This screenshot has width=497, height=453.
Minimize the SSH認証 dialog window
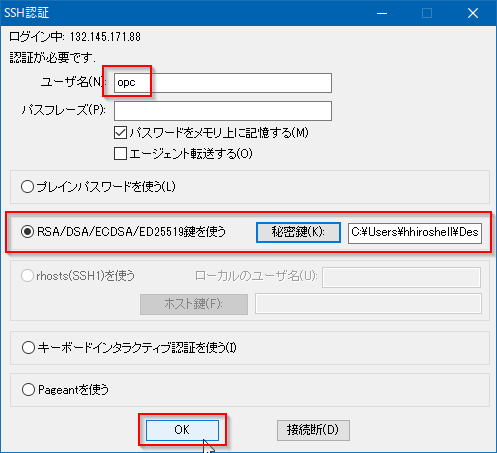coord(382,13)
